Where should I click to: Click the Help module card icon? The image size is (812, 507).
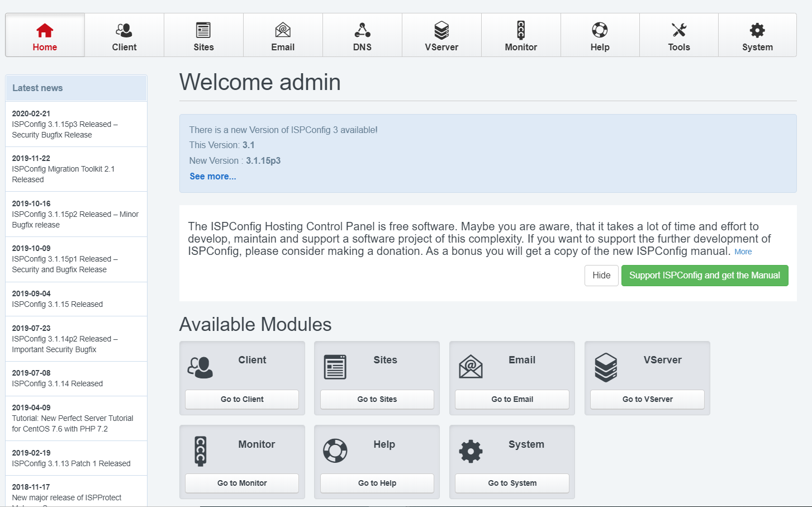pyautogui.click(x=335, y=451)
